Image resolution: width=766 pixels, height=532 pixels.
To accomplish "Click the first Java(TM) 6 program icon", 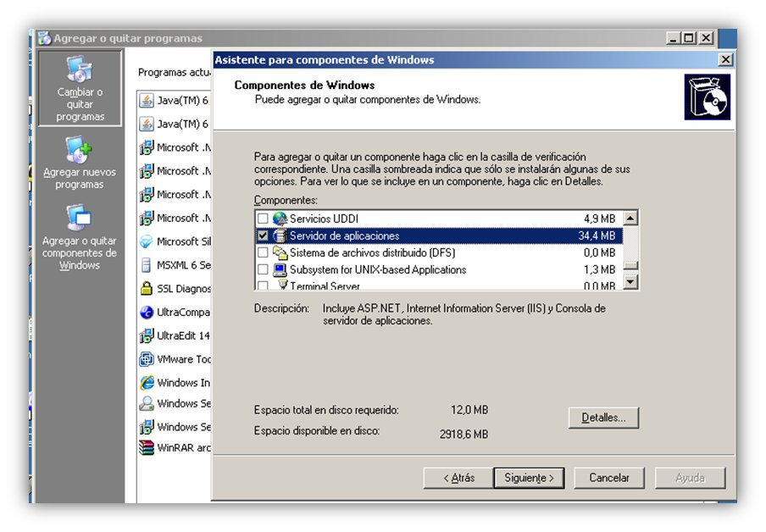I will pyautogui.click(x=147, y=100).
